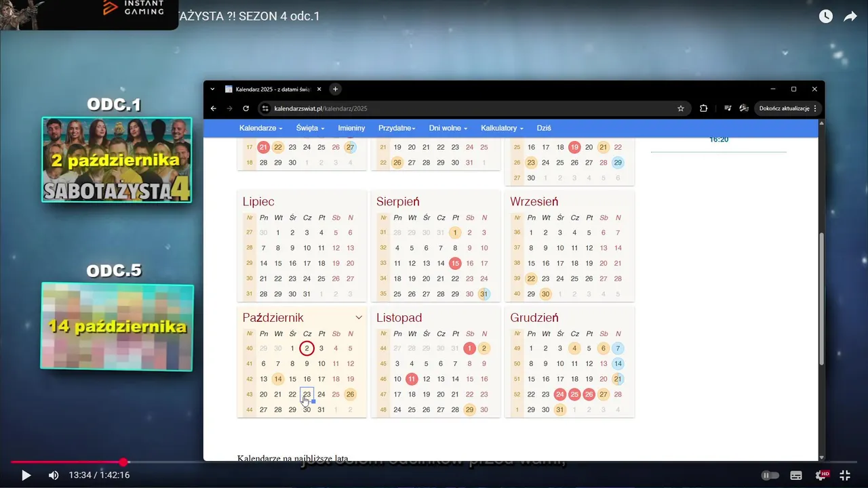Screen dimensions: 868x488
Task: Reload the kalendarzswiat page
Action: pos(245,108)
